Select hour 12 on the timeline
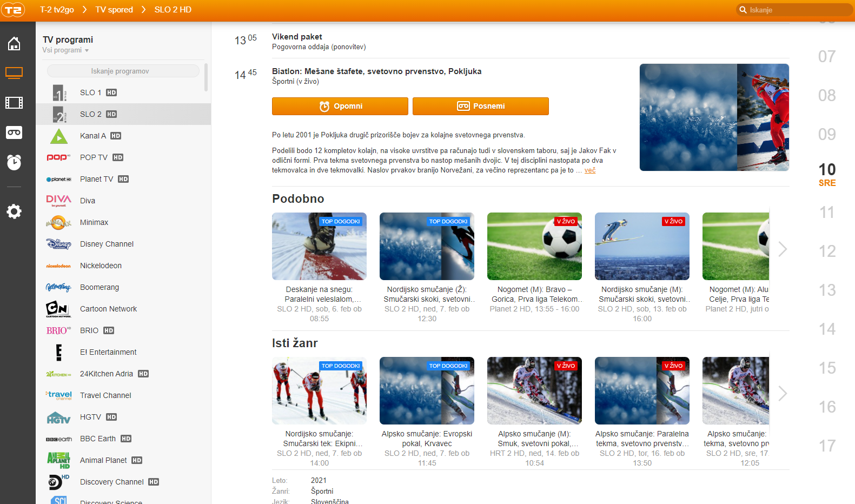855x504 pixels. [x=826, y=251]
